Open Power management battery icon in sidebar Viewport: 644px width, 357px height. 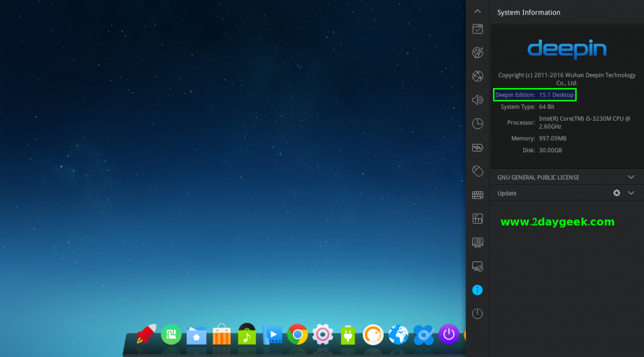(x=477, y=148)
